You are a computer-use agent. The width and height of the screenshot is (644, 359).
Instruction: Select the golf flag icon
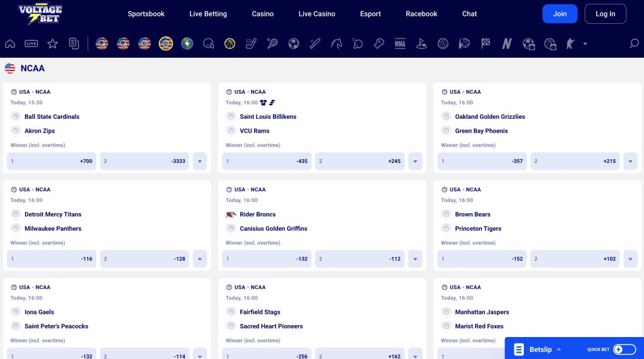(x=421, y=43)
